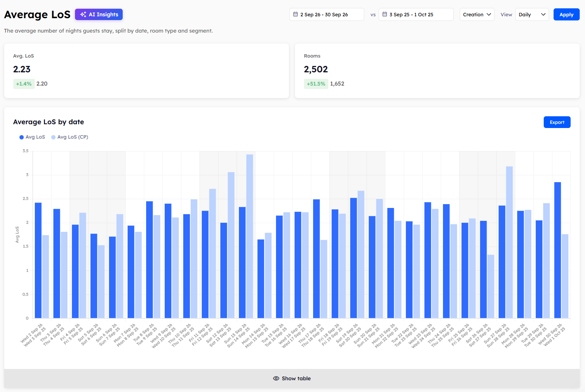
Task: Toggle Avg LoS legend series
Action: tap(32, 137)
